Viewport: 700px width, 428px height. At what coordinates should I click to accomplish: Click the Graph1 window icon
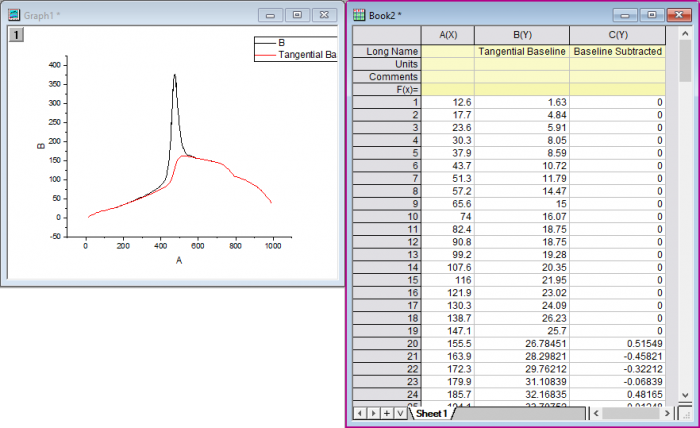[x=14, y=15]
